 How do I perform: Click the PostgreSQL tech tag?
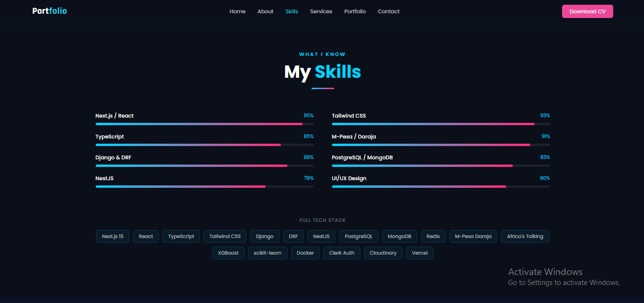pyautogui.click(x=358, y=236)
